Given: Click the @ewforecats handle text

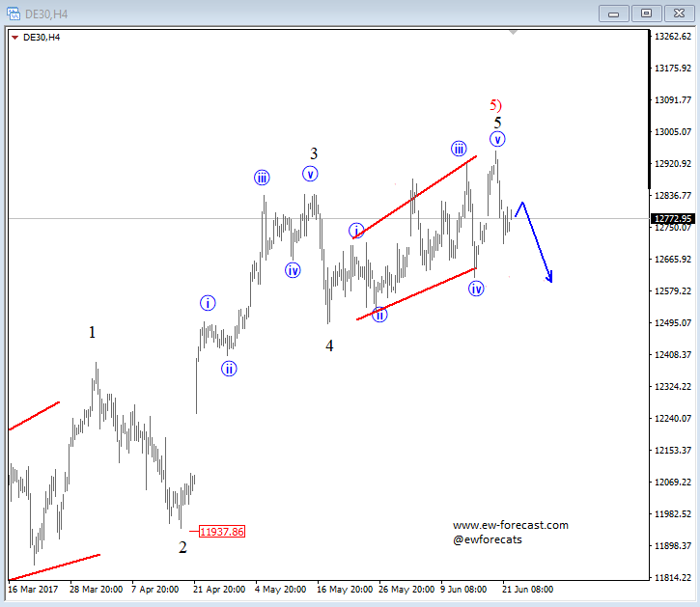Looking at the screenshot, I should tap(487, 539).
